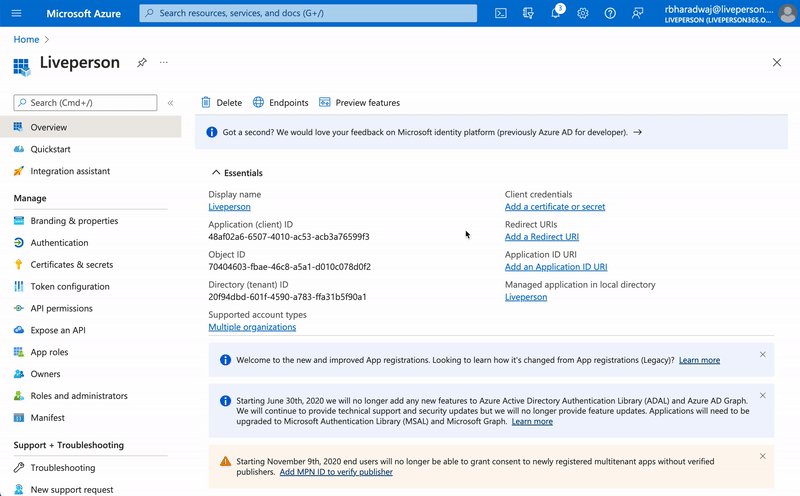Click Add a certificate or secret
The image size is (800, 496).
click(555, 207)
